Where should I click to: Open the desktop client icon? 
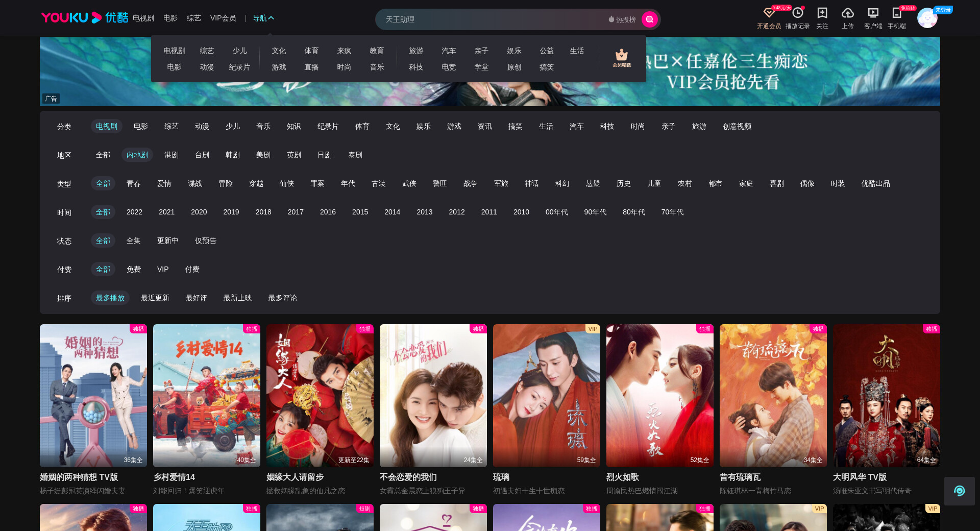873,13
